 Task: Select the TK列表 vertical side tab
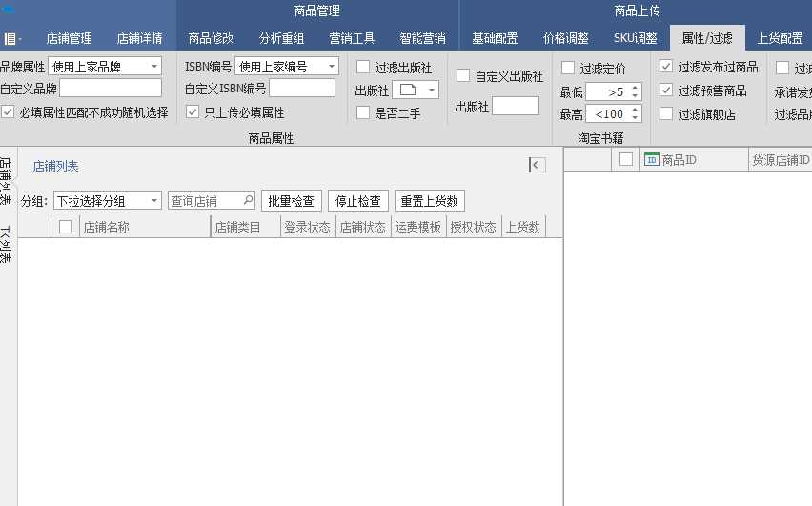tap(6, 245)
